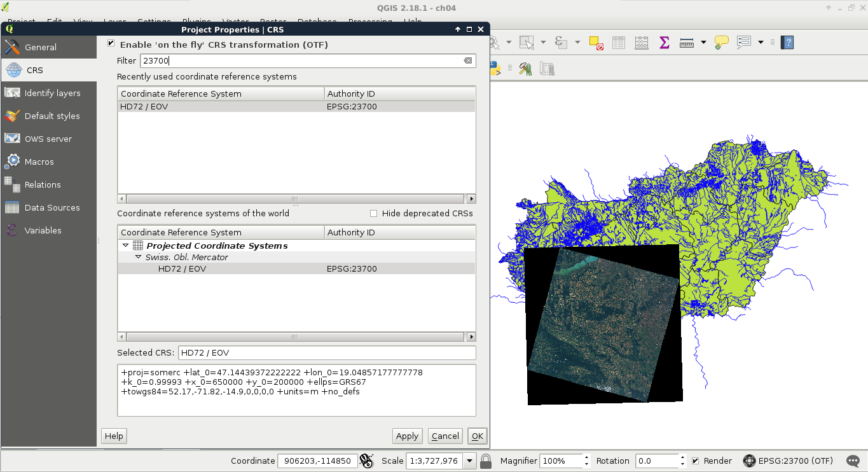The height and width of the screenshot is (472, 868).
Task: Collapse the Swiss. Obl. Mercator group
Action: tap(138, 257)
